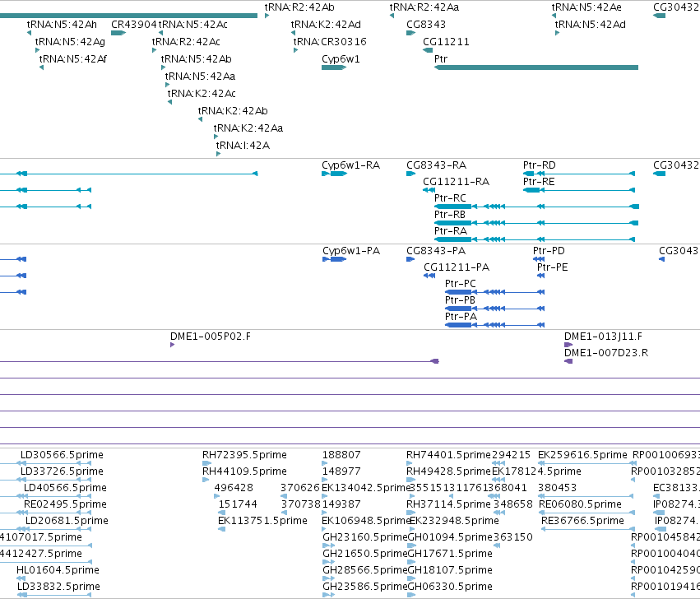This screenshot has height=599, width=700.
Task: Select tRNA:CR30316 gene label
Action: click(x=330, y=42)
